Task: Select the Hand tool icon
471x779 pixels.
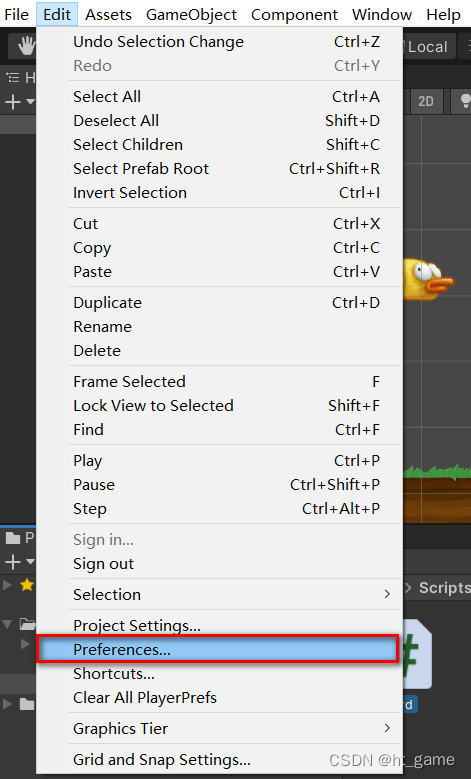Action: coord(26,46)
